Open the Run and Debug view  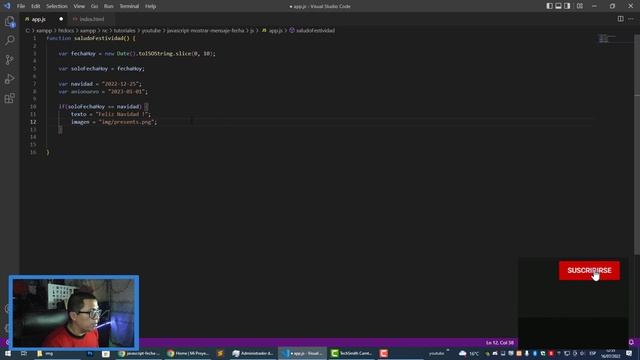click(9, 79)
